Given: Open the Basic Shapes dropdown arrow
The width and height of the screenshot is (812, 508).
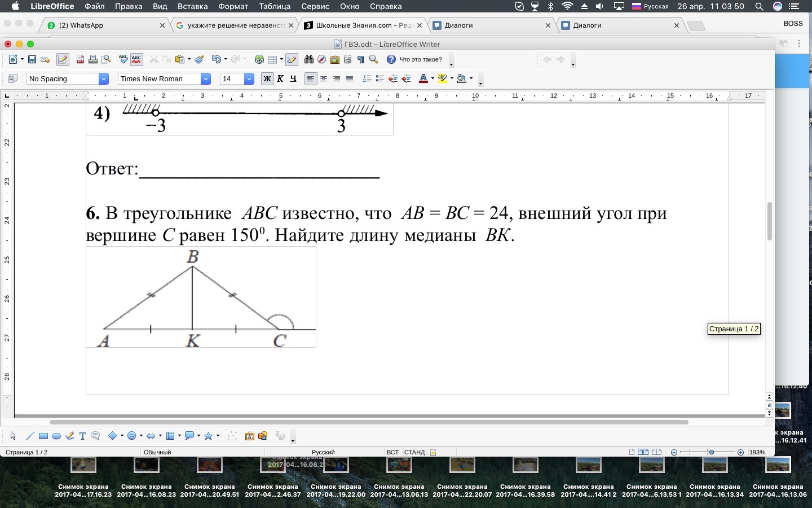Looking at the screenshot, I should tap(122, 436).
